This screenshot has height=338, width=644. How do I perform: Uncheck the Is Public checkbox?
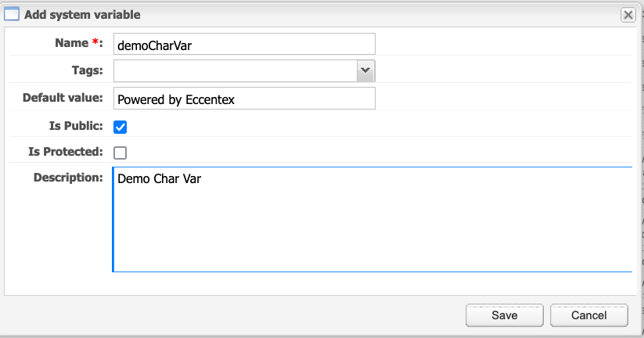click(x=120, y=127)
